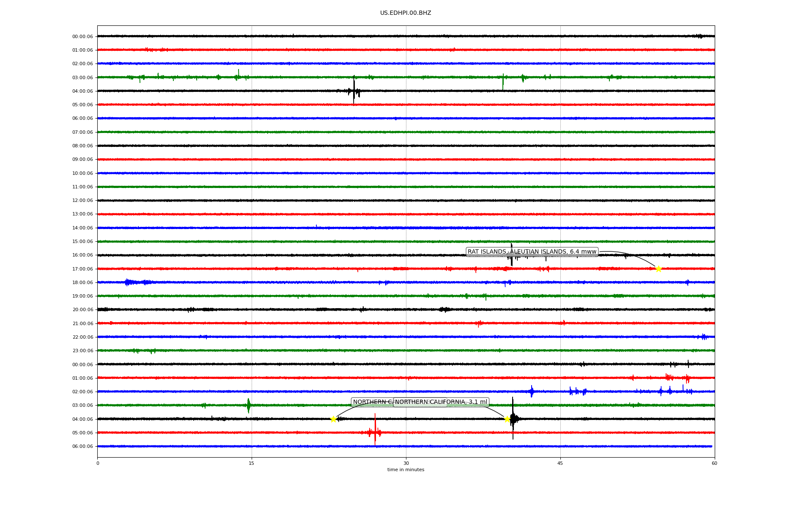The width and height of the screenshot is (812, 508).
Task: Click the 30 tick on the x-axis
Action: [x=406, y=463]
